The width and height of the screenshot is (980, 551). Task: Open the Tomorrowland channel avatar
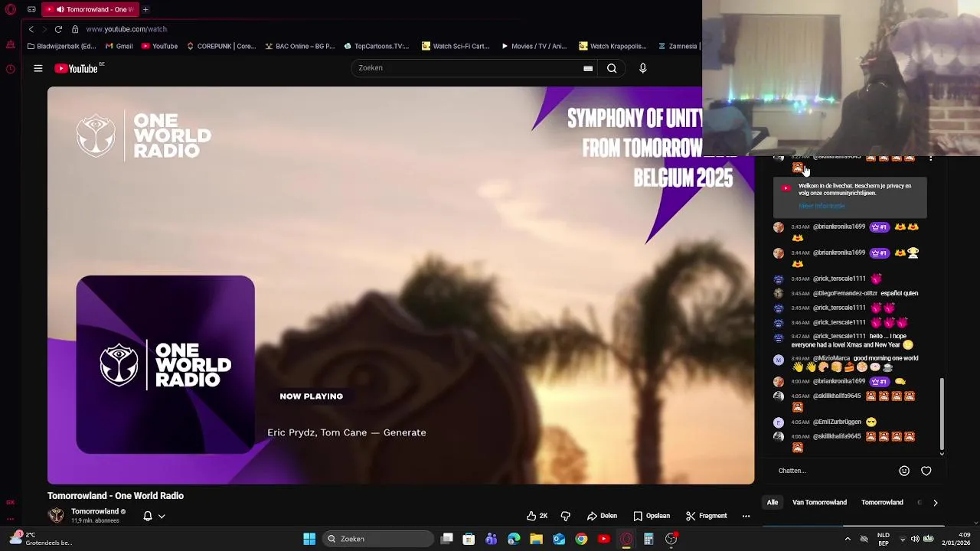point(56,515)
